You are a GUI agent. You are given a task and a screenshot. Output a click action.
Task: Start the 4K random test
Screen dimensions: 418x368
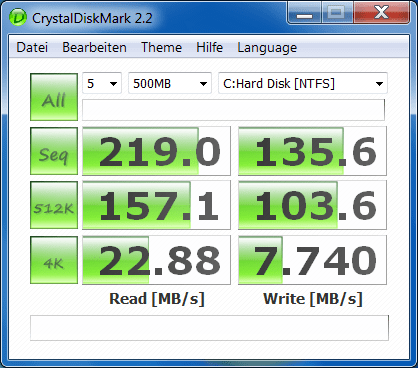pyautogui.click(x=54, y=260)
